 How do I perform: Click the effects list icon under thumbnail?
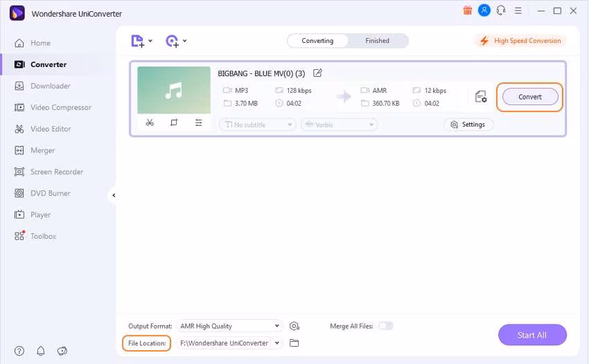(x=198, y=122)
